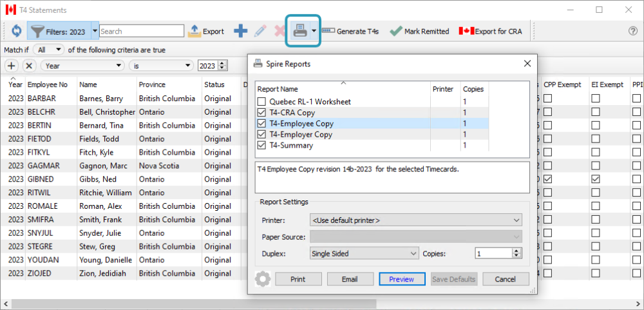Uncheck the T4-Employer Copy checkbox
The height and width of the screenshot is (310, 644).
[261, 135]
